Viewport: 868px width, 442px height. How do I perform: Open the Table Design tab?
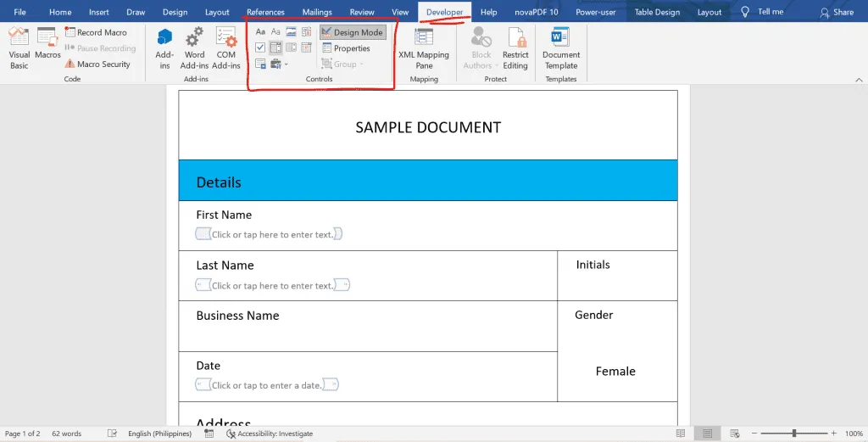point(657,12)
